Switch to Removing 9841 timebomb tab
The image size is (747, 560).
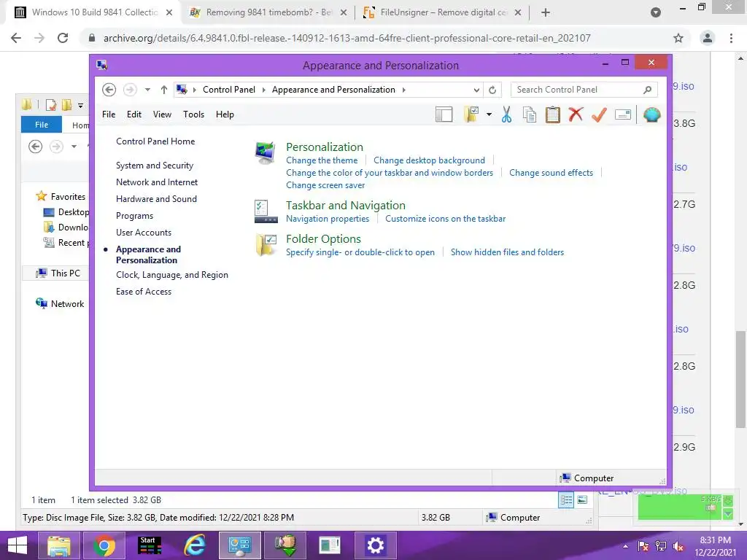pos(268,12)
